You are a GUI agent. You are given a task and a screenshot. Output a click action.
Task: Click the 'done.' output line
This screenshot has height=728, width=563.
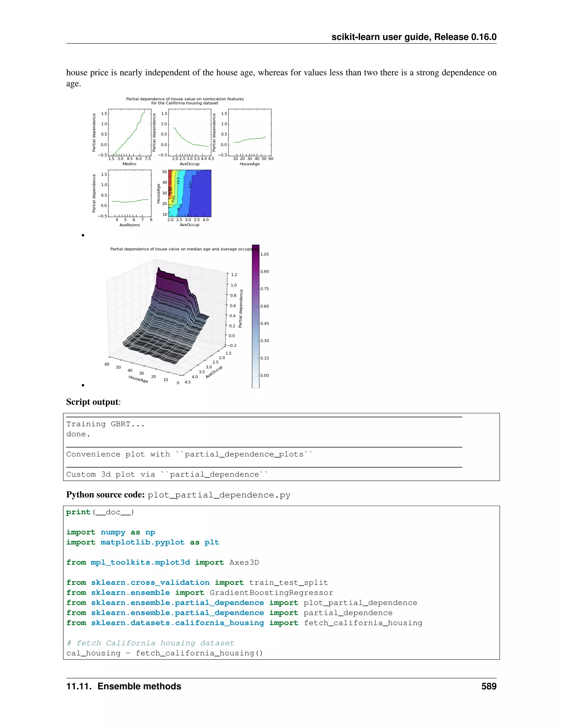click(x=78, y=434)
